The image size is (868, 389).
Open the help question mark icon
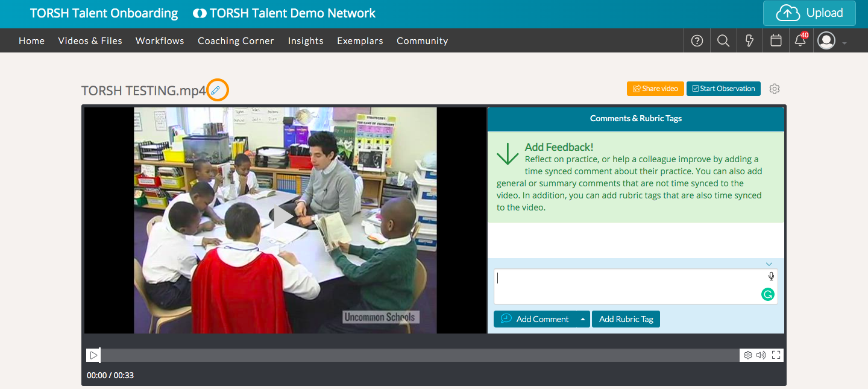(697, 41)
